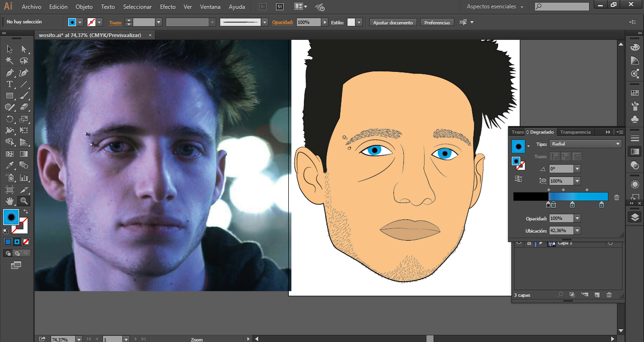This screenshot has height=342, width=644.
Task: Pick the Magic Wand tool
Action: click(10, 61)
